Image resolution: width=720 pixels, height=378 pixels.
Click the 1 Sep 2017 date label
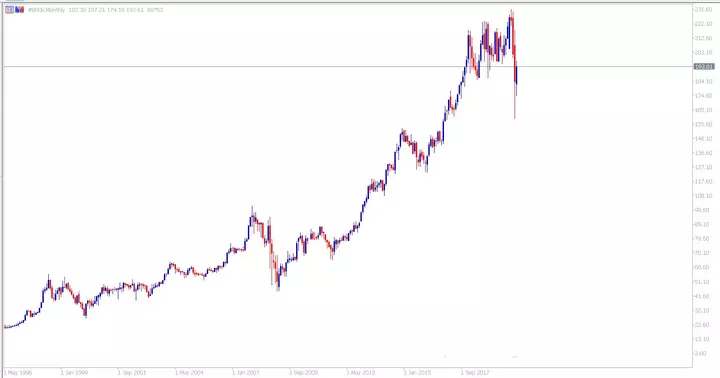[x=475, y=372]
